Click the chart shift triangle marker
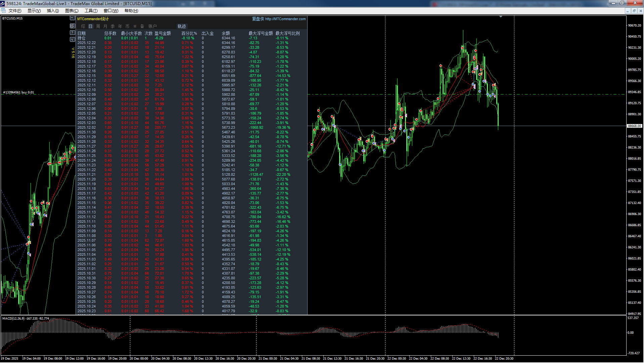644x363 pixels. click(501, 16)
